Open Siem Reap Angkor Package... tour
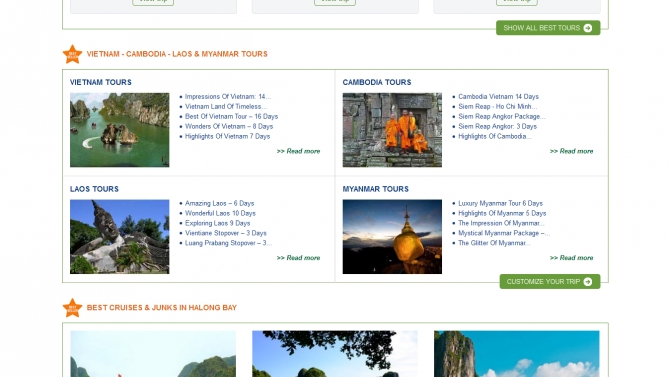The image size is (670, 377). (502, 116)
